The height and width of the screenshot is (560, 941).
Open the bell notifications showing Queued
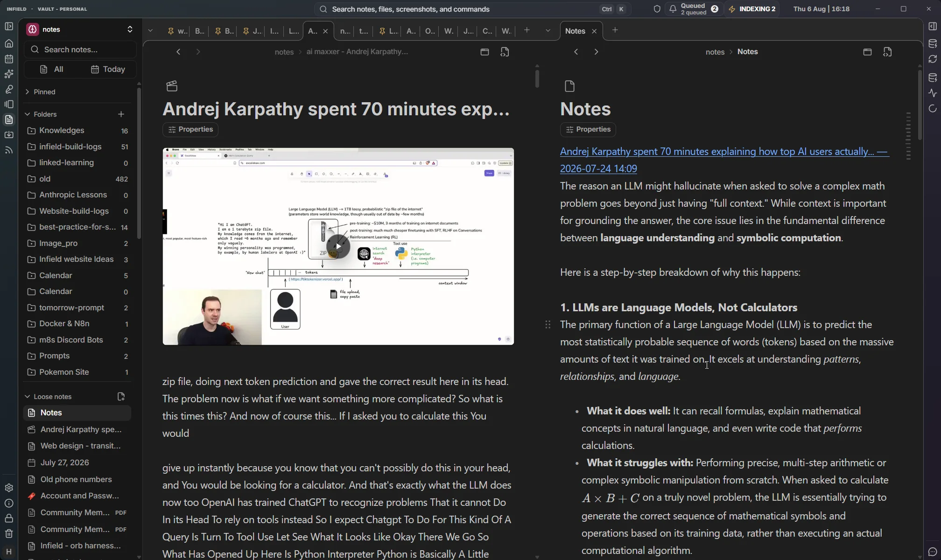click(x=694, y=9)
